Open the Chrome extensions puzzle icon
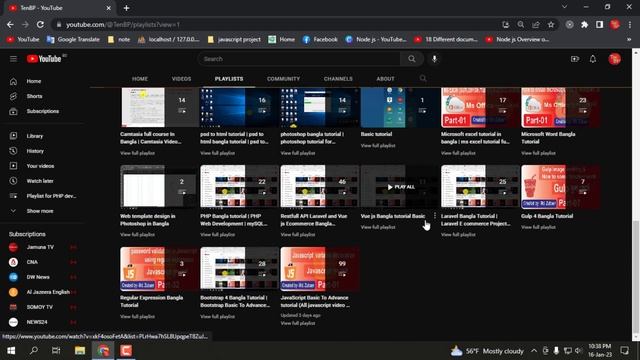This screenshot has height=360, width=640. coord(584,25)
